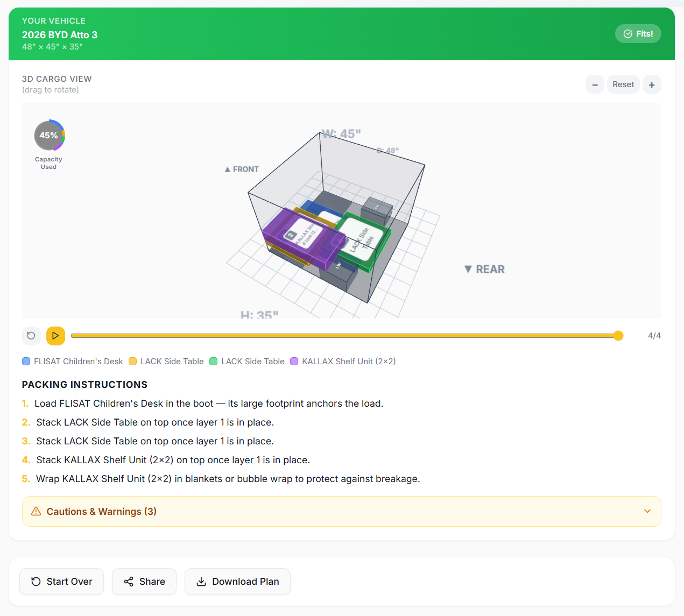Zoom in the 3D cargo view
This screenshot has height=616, width=684.
(x=652, y=84)
